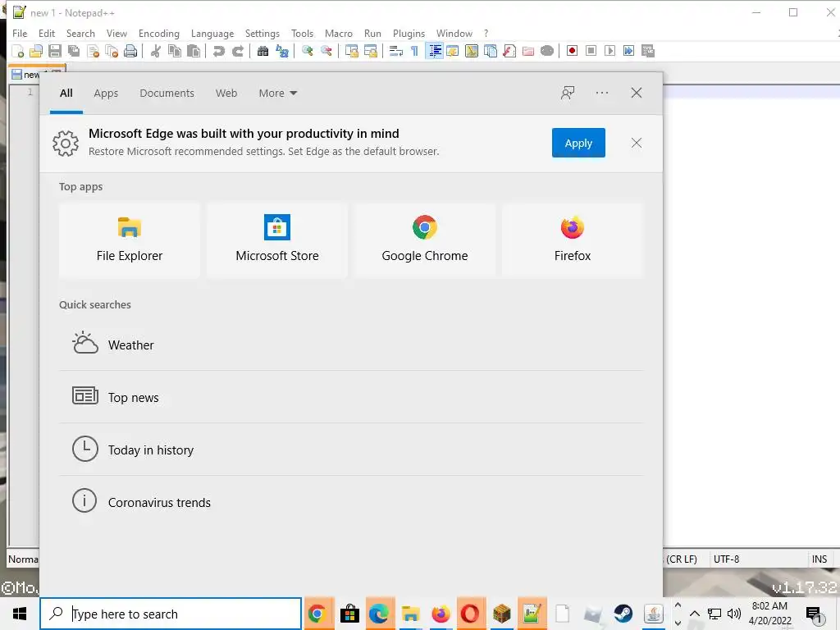The height and width of the screenshot is (630, 840).
Task: Expand the More dropdown in search panel
Action: click(x=277, y=94)
